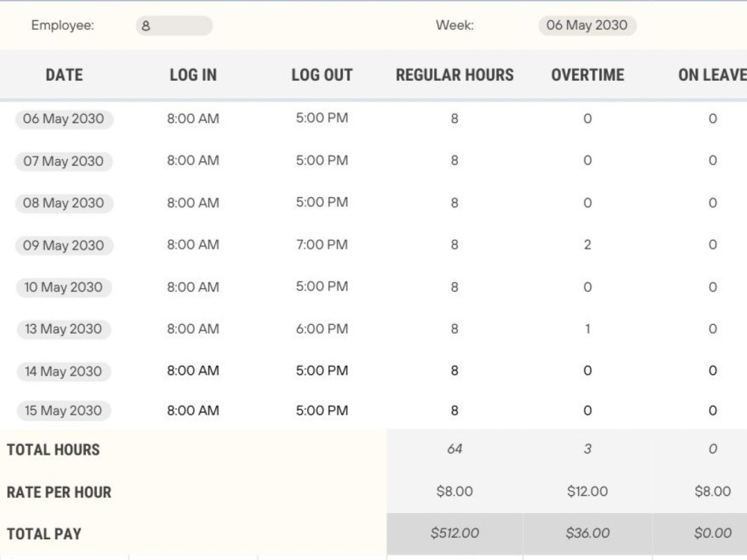The image size is (747, 560).
Task: Select the Employee field showing 8
Action: tap(174, 25)
